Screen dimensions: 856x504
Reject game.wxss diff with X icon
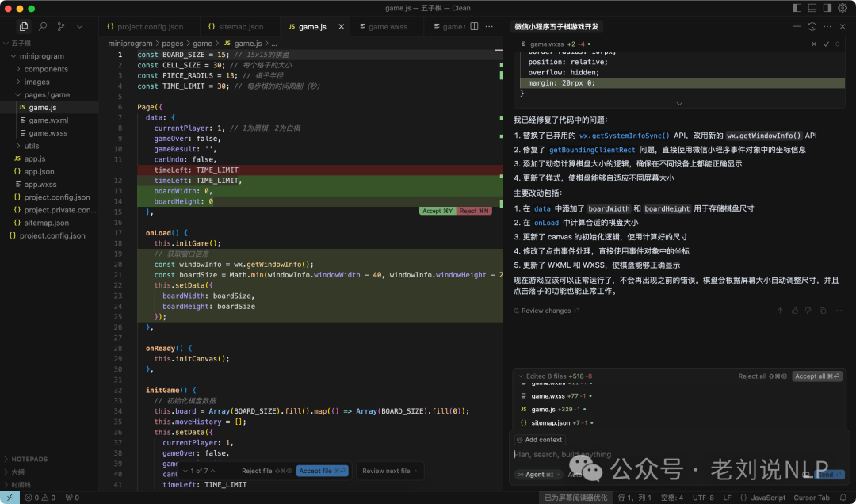click(814, 44)
